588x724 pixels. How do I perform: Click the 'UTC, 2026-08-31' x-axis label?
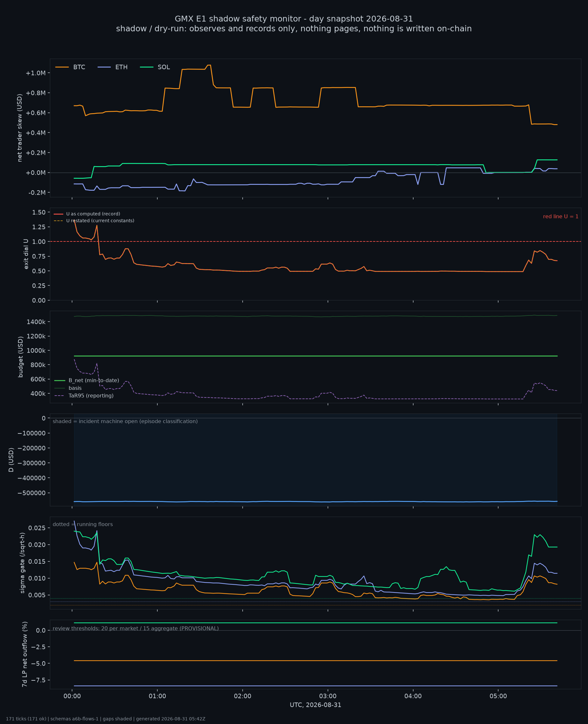315,705
